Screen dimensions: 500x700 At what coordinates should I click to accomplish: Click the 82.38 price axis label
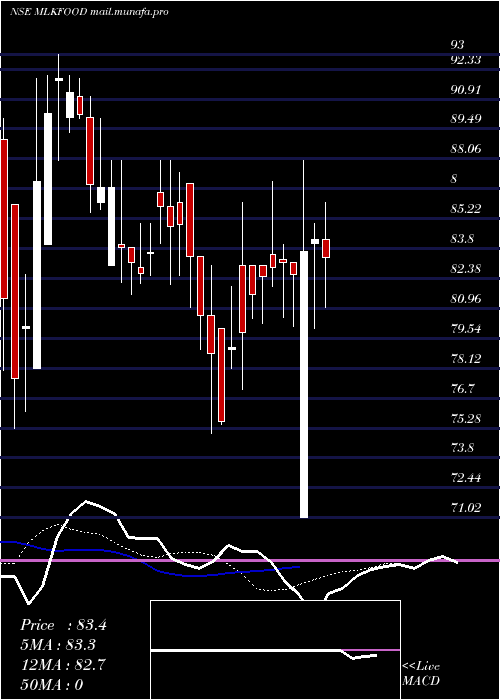click(x=466, y=269)
